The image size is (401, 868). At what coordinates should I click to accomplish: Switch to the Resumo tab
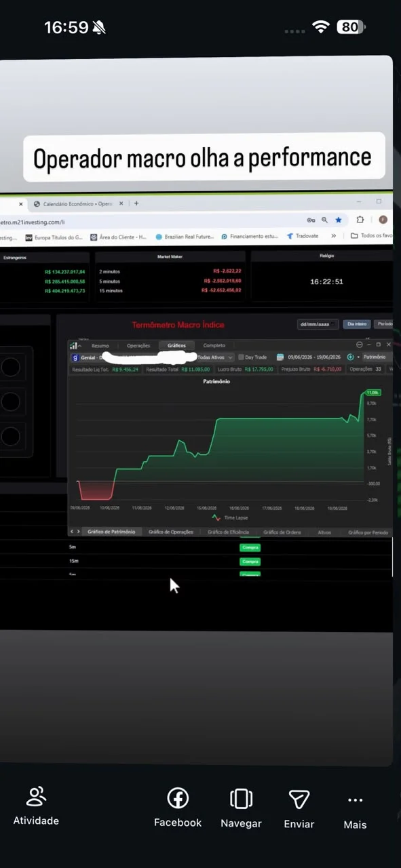(x=100, y=345)
